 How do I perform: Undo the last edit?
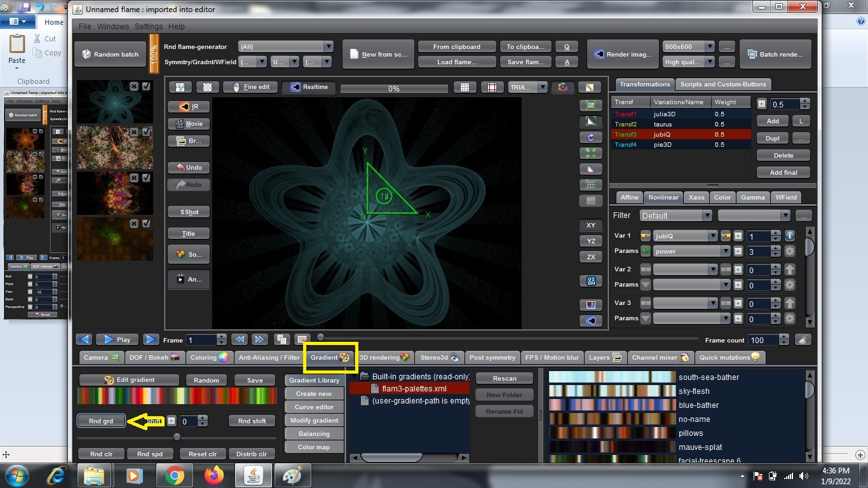189,167
